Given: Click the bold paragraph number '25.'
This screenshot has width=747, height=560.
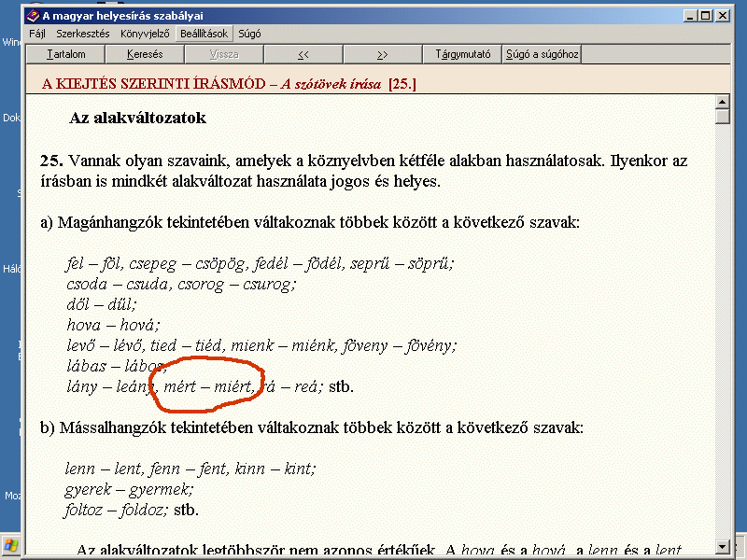Looking at the screenshot, I should pyautogui.click(x=52, y=161).
